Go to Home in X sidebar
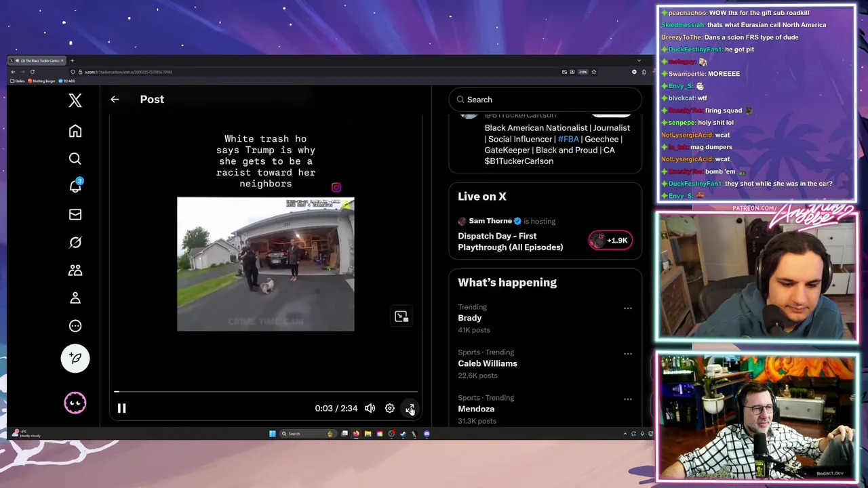 tap(75, 131)
